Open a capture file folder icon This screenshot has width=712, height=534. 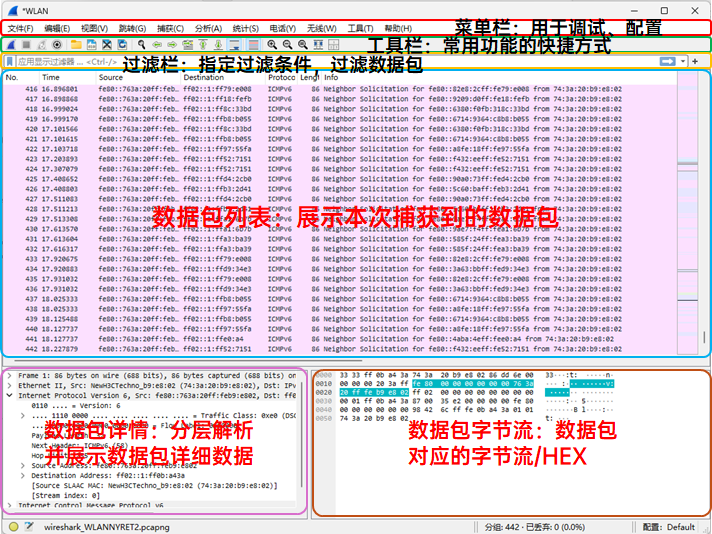point(76,44)
